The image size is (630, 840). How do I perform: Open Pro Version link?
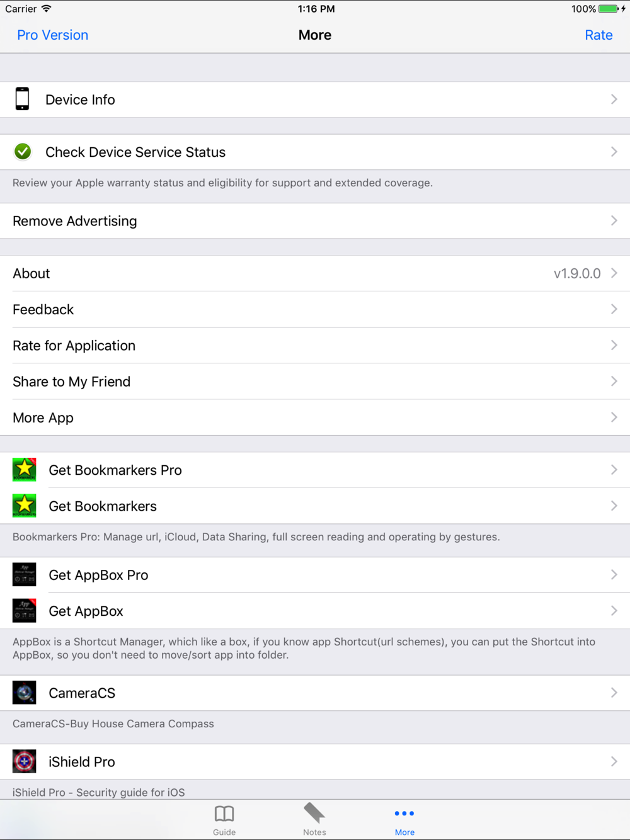click(x=53, y=35)
